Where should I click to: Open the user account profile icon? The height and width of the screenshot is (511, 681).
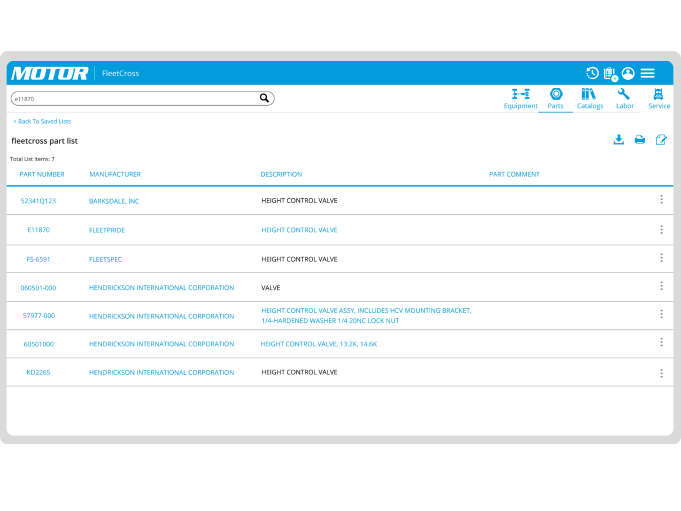(628, 73)
